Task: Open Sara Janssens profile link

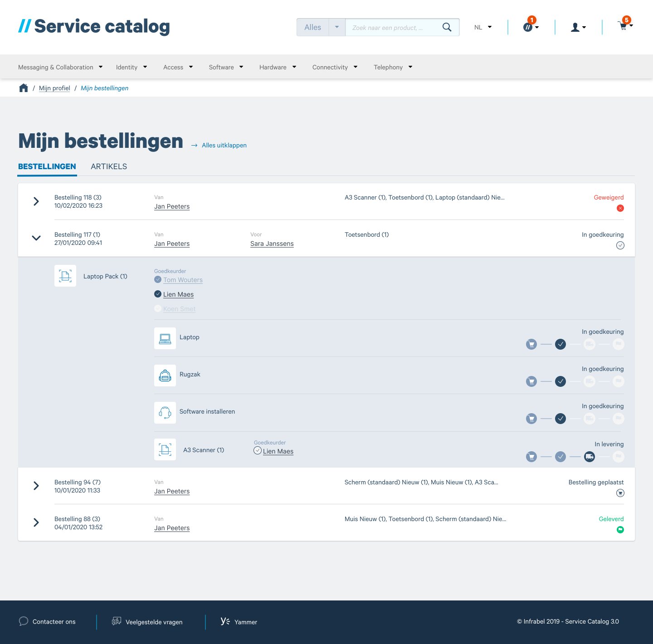Action: (272, 244)
